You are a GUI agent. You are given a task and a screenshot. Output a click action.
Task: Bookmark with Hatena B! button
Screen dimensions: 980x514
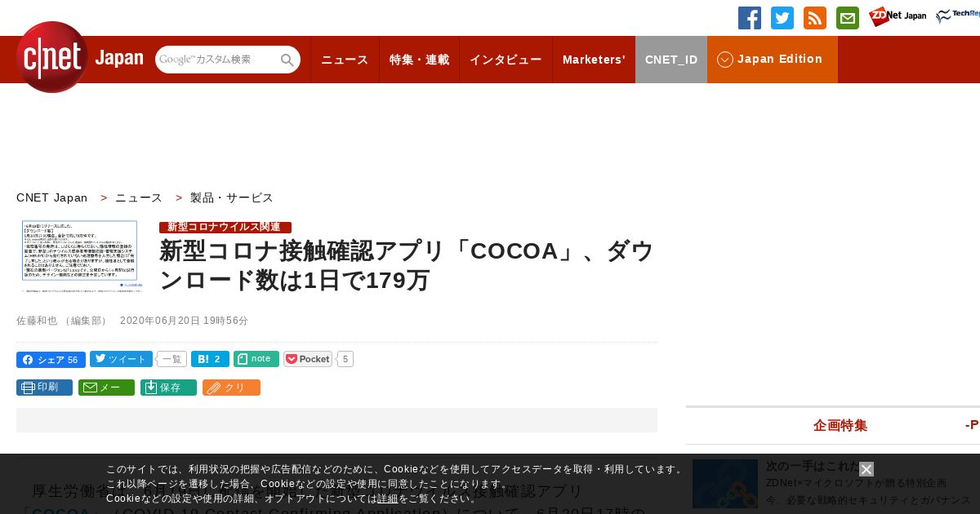(210, 359)
